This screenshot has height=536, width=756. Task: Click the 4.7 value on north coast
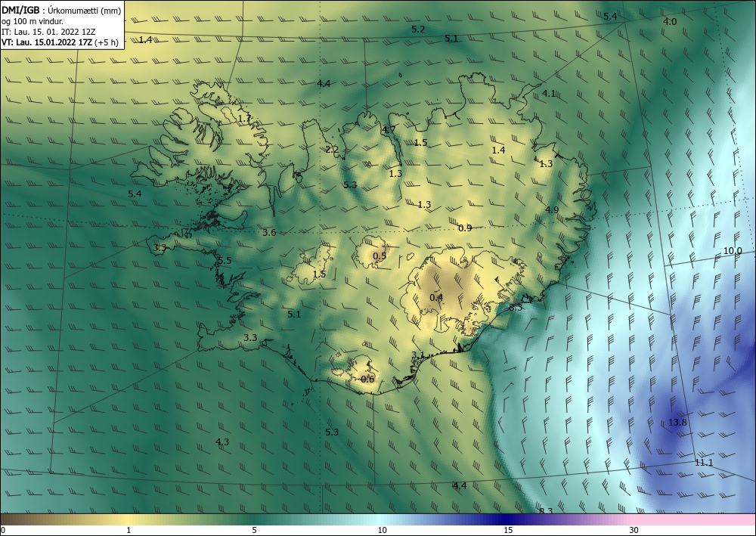click(389, 130)
